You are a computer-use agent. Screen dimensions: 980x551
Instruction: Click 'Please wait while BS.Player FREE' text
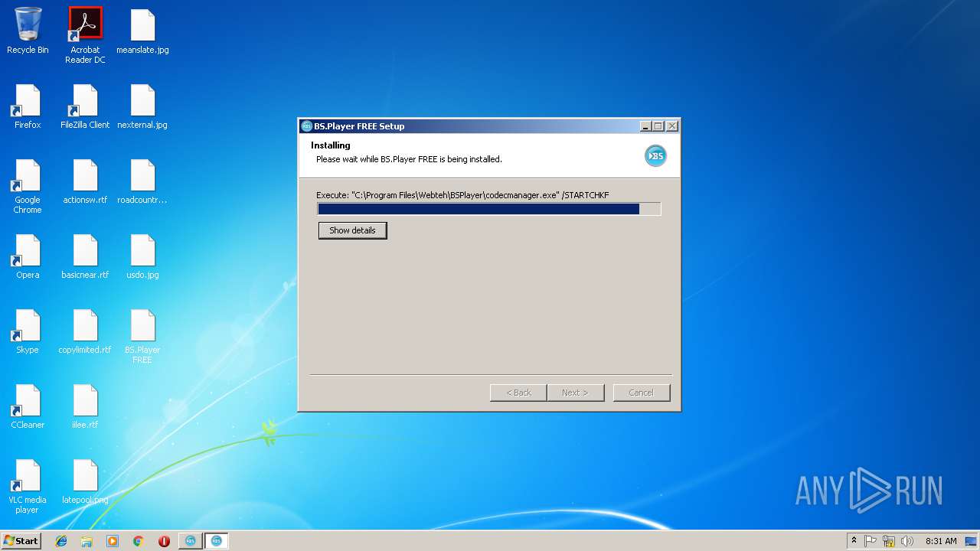click(409, 159)
